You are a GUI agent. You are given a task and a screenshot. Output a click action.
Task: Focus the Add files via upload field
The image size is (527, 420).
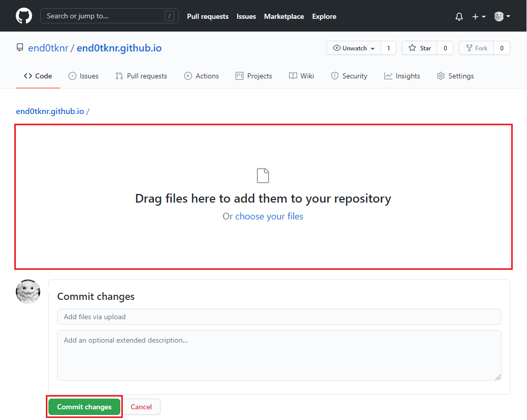point(279,317)
